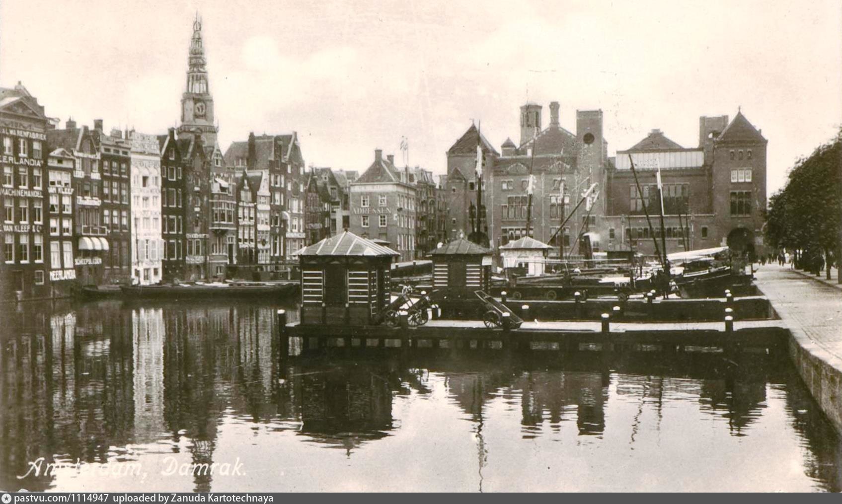Click the arched gateway of exchange building

(740, 242)
